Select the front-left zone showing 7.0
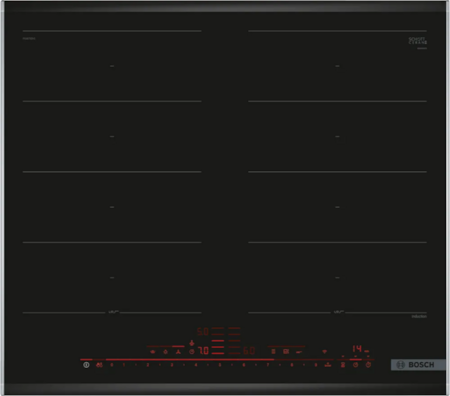The height and width of the screenshot is (396, 450). (203, 351)
